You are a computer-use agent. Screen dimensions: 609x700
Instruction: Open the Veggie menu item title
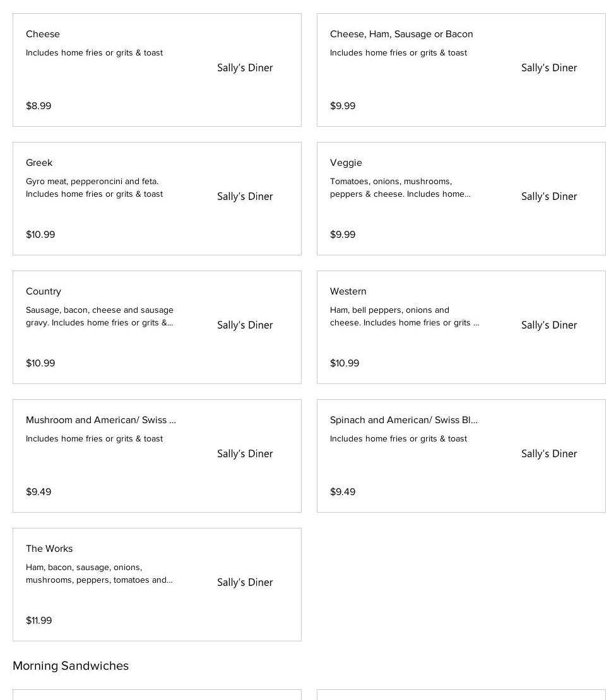tap(346, 163)
